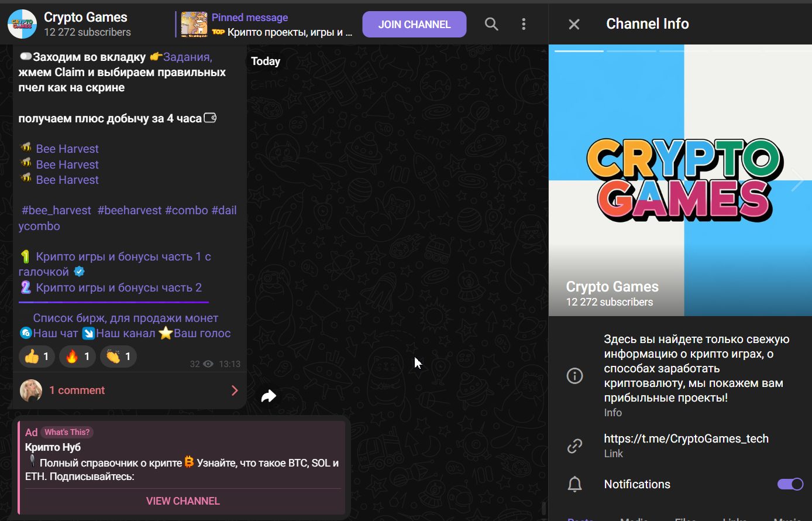Click the #beeharvest hashtag
The image size is (812, 521).
[x=129, y=210]
